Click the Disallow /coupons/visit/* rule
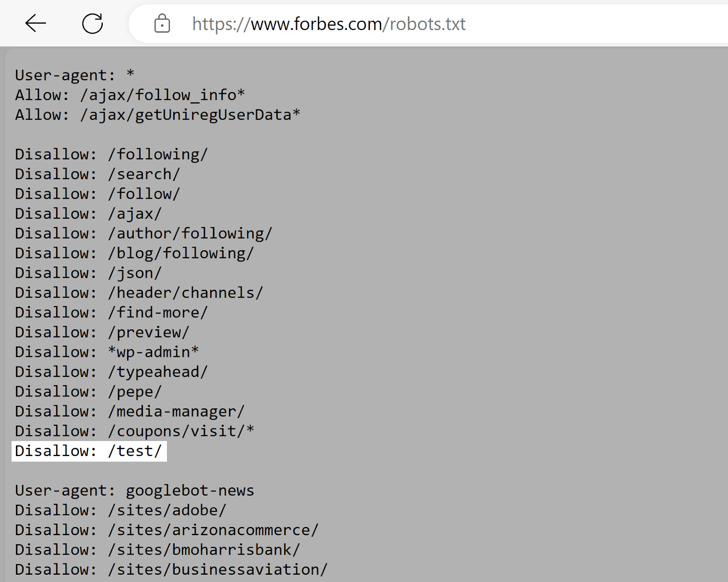 tap(134, 431)
